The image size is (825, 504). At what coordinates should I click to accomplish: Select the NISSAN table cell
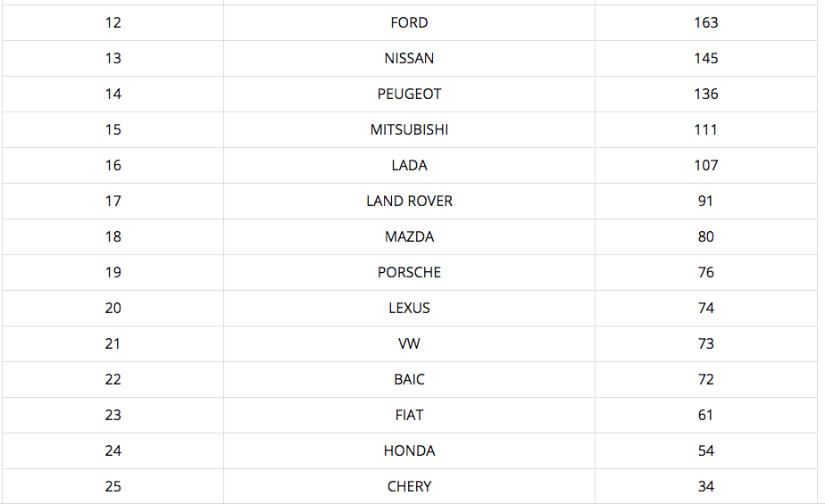click(409, 58)
